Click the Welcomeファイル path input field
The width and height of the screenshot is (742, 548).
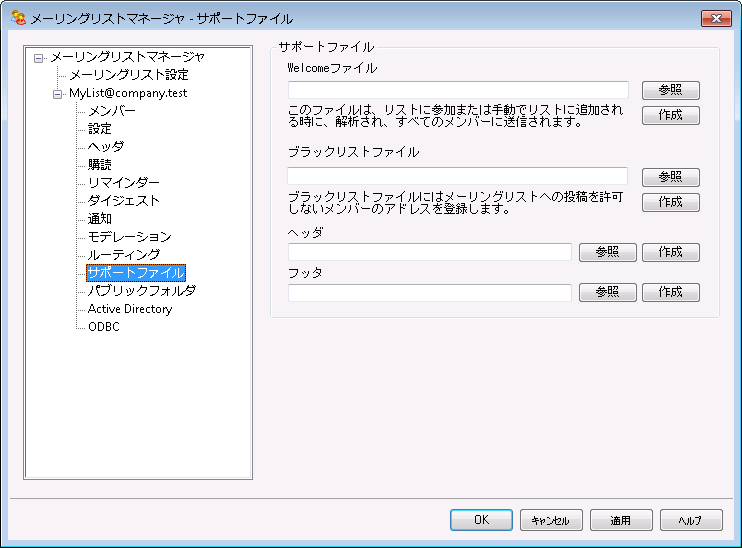[458, 91]
